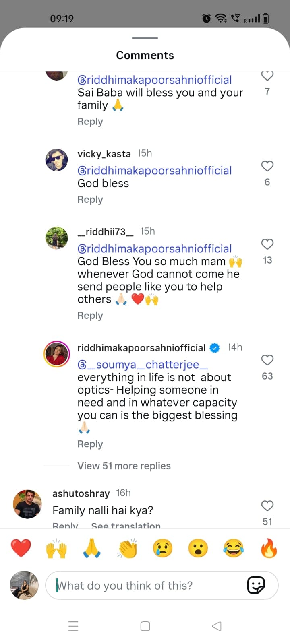The image size is (290, 644).
Task: Type in the 'What do you think of this?' field
Action: point(149,585)
